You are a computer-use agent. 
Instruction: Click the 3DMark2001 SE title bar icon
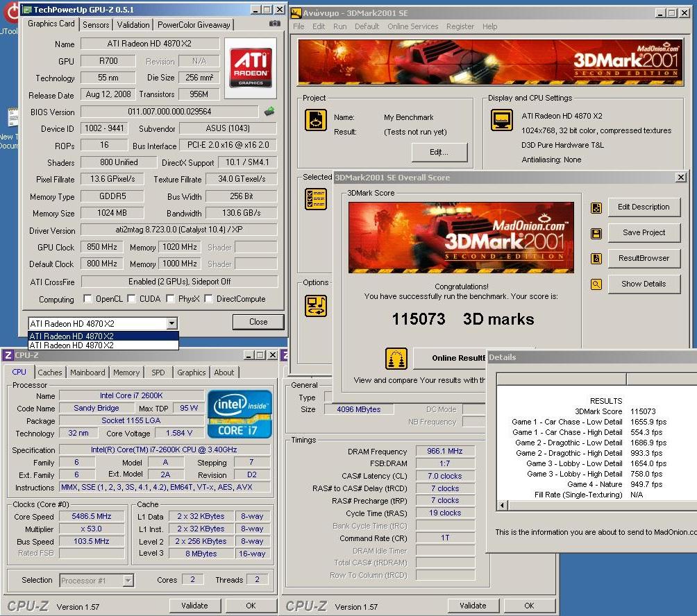point(296,13)
